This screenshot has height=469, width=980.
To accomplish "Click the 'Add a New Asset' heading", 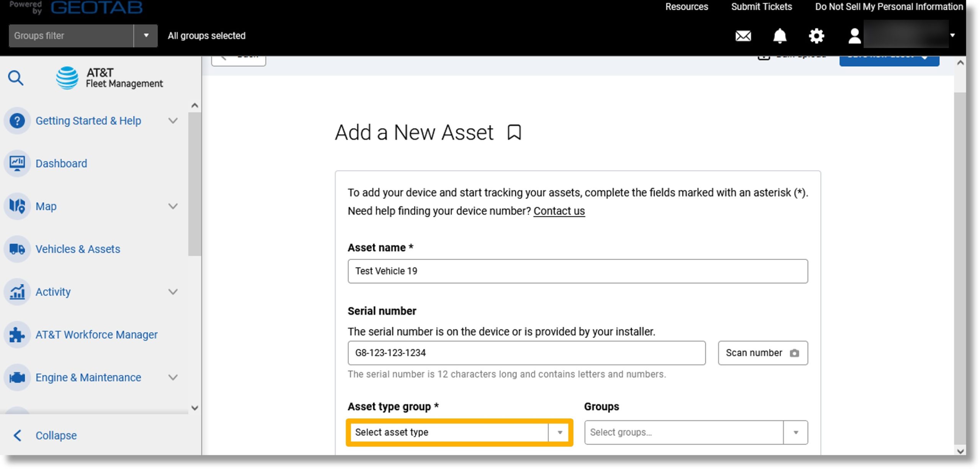I will [x=414, y=132].
